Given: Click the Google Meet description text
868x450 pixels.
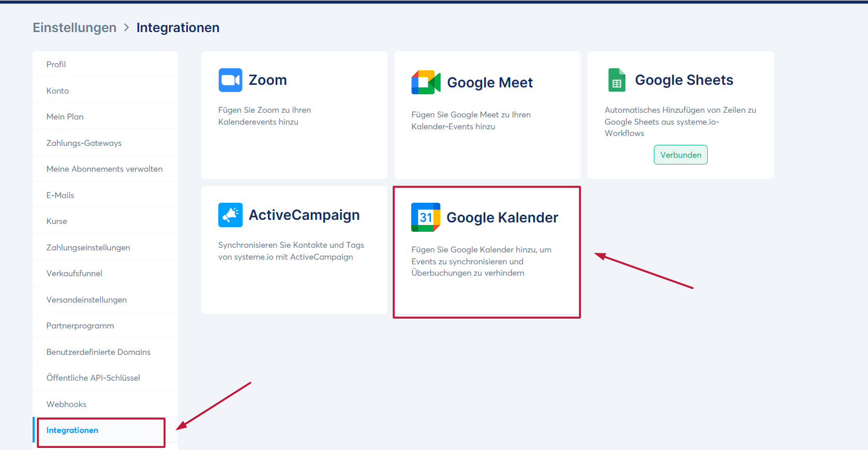Looking at the screenshot, I should [x=471, y=121].
